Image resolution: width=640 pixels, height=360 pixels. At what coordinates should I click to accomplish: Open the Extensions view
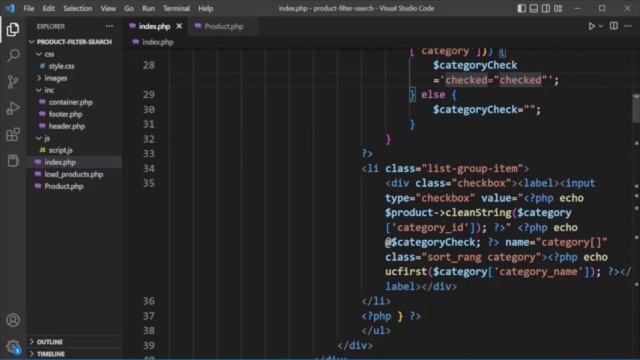pos(13,135)
